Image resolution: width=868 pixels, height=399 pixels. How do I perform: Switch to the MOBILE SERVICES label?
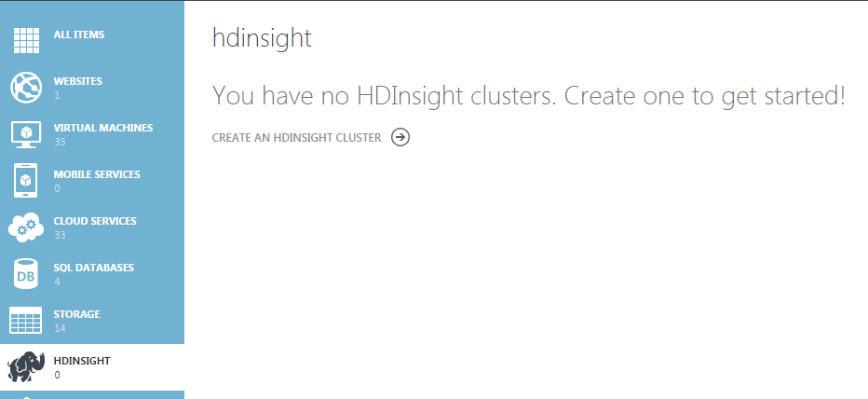pos(97,174)
